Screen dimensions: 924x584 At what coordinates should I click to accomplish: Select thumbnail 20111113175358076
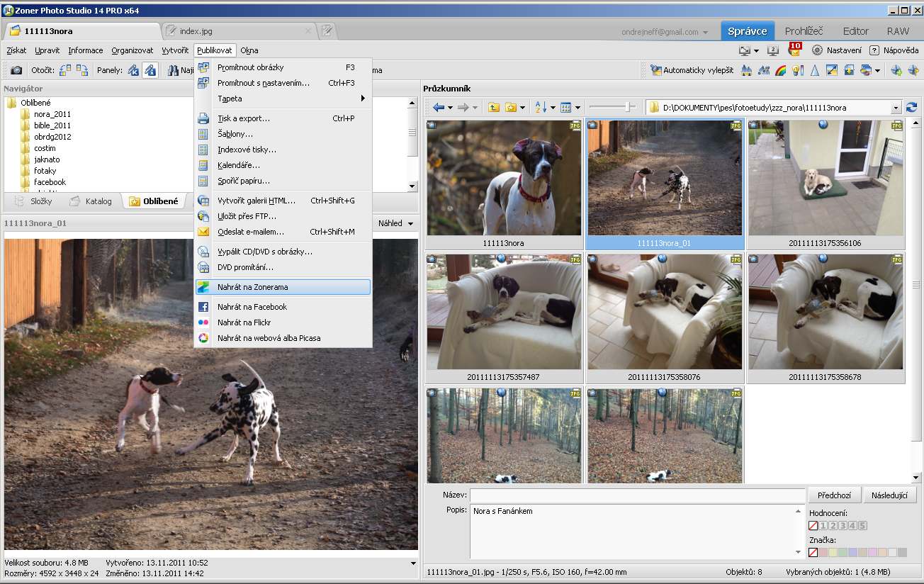pyautogui.click(x=665, y=318)
